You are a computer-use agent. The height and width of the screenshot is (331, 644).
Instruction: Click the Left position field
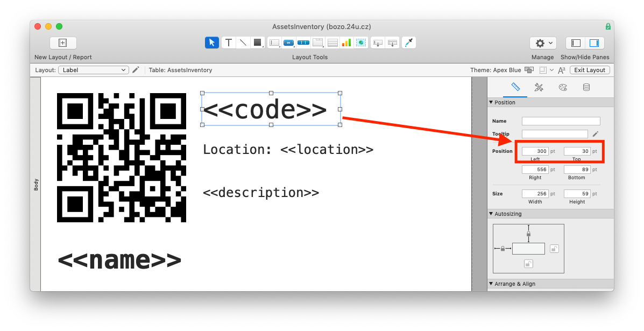coord(535,151)
